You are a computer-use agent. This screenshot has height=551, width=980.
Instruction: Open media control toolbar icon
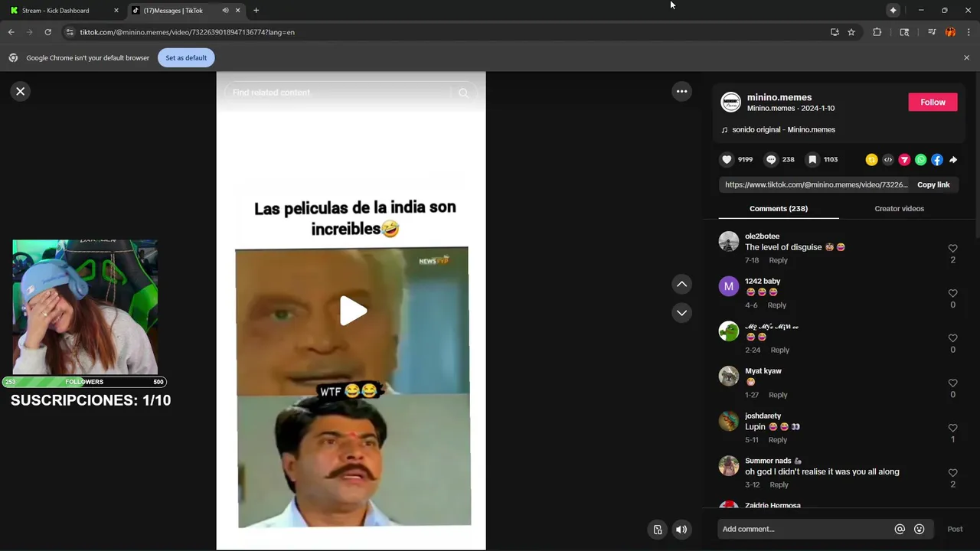932,32
